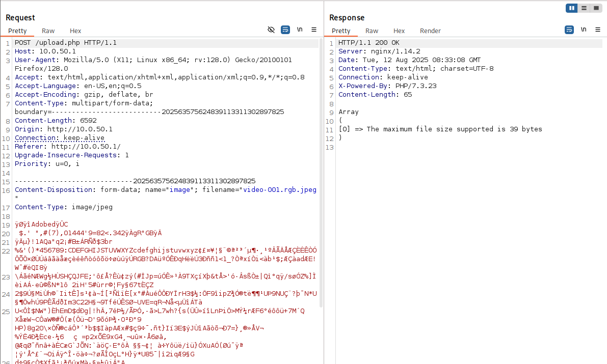Viewport: 607px width, 364px height.
Task: Click the POST /upload.php request line
Action: 66,43
